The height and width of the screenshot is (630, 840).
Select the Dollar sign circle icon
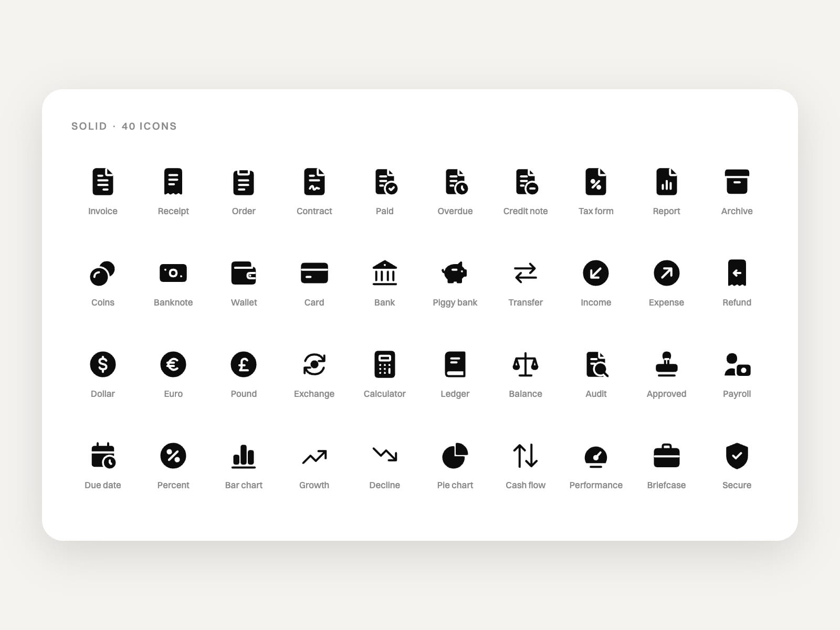coord(103,364)
